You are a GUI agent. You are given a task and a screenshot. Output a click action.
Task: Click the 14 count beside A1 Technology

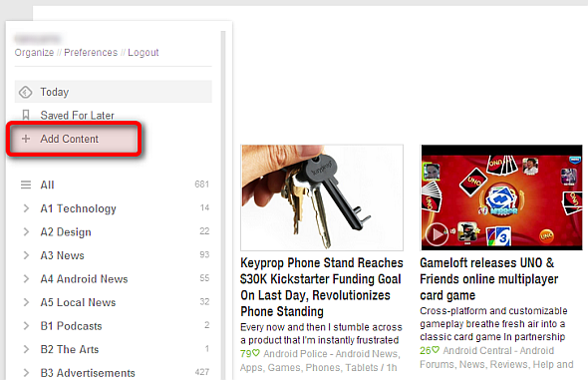pyautogui.click(x=204, y=207)
